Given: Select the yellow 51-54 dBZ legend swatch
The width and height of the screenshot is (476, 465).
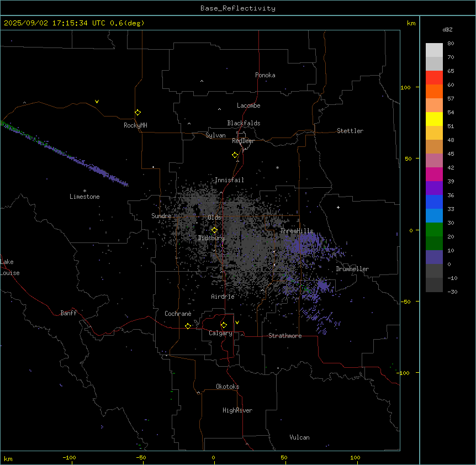Looking at the screenshot, I should [434, 119].
